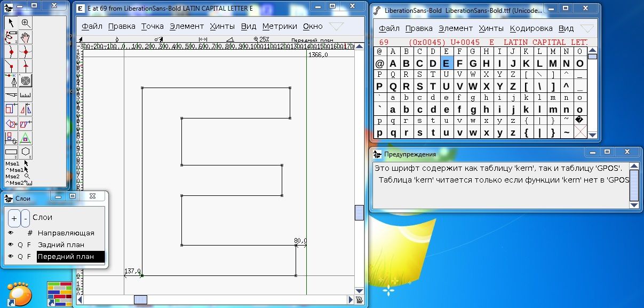The width and height of the screenshot is (644, 308).
Task: Open Вид menu in font view window
Action: [566, 28]
